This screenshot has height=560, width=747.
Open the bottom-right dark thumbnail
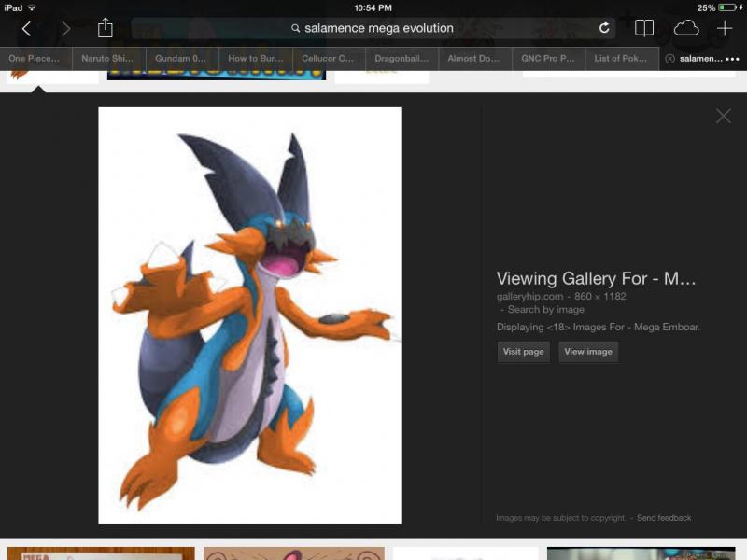641,553
